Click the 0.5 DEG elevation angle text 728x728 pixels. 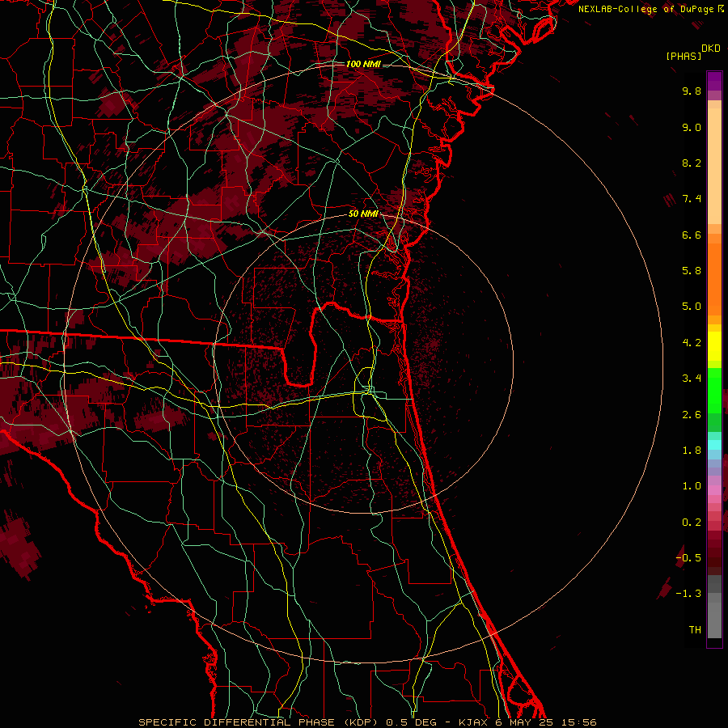[412, 722]
